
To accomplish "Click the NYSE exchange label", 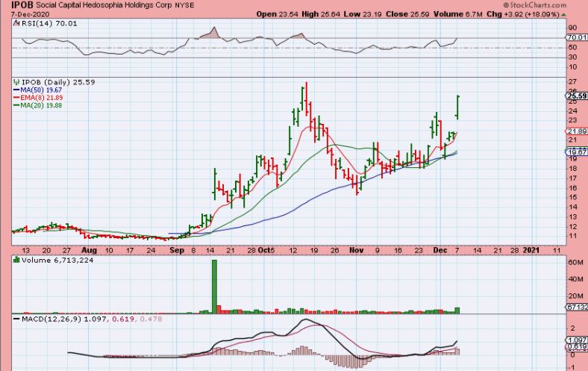I will [184, 5].
